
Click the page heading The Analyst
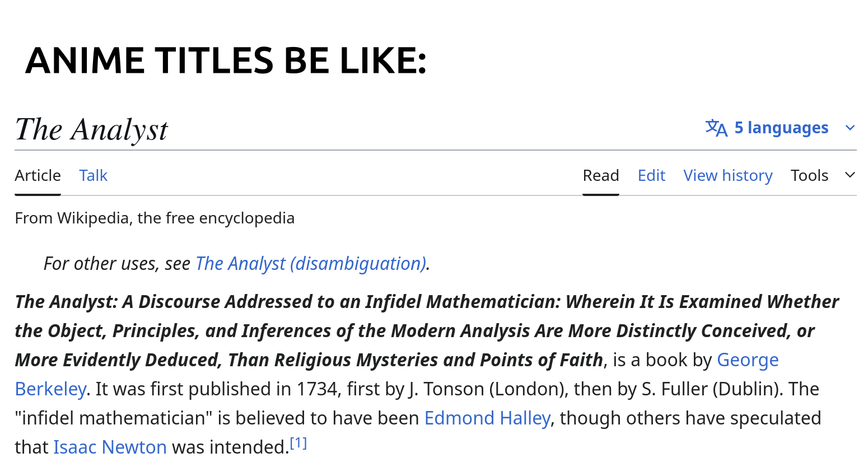91,129
